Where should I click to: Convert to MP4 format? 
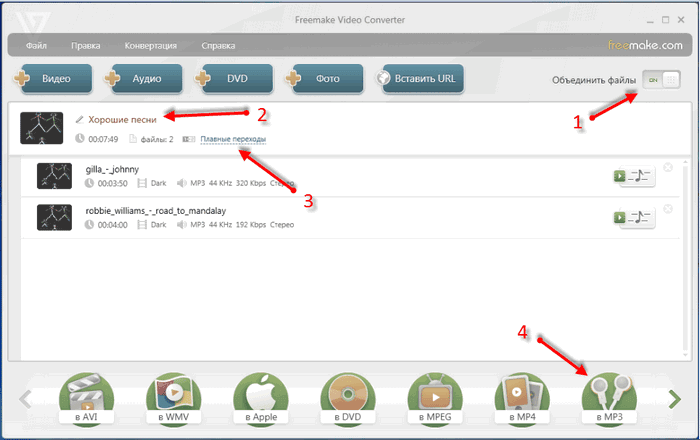[x=522, y=398]
